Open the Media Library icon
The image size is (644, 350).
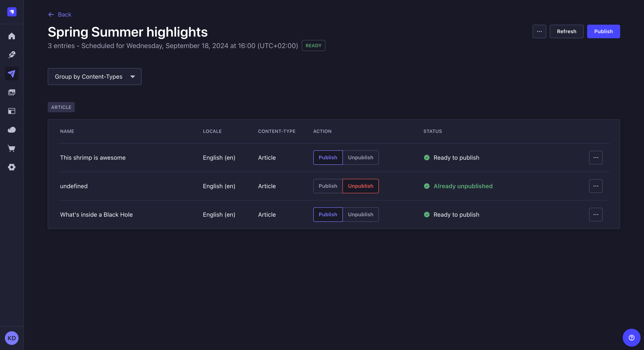12,92
